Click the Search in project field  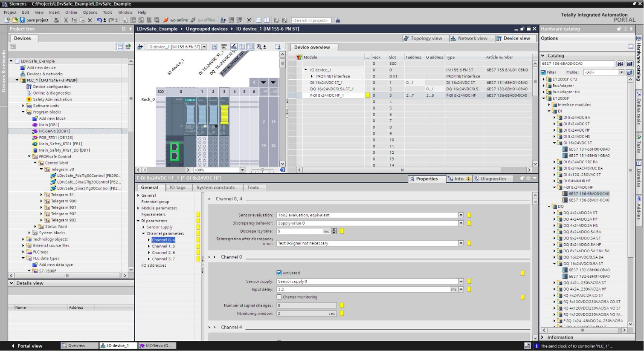(311, 20)
